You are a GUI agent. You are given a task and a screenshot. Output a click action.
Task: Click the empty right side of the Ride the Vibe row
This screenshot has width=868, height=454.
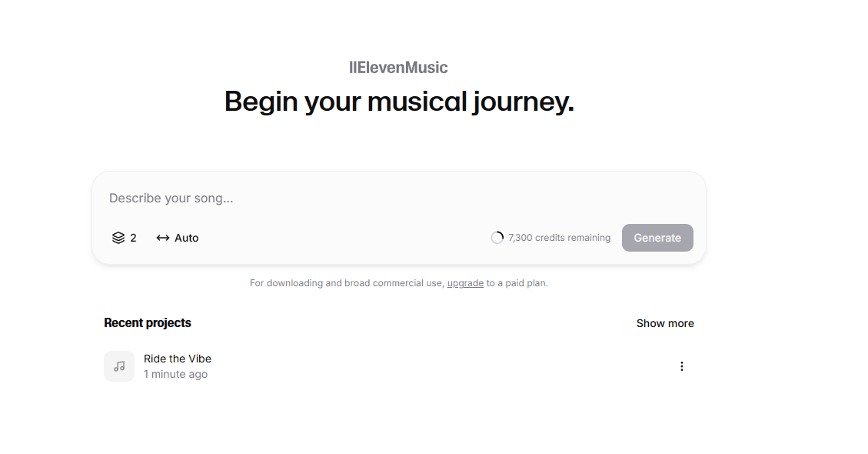(x=461, y=366)
